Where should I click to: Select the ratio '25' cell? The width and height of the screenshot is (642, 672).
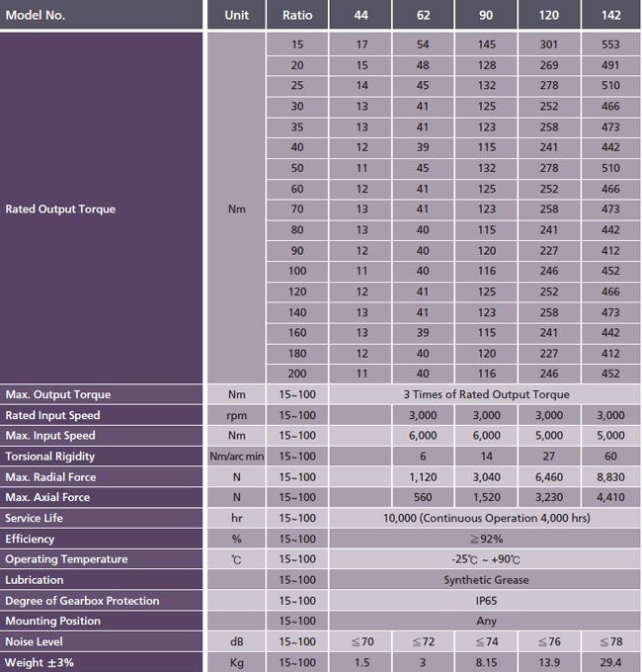click(x=297, y=86)
